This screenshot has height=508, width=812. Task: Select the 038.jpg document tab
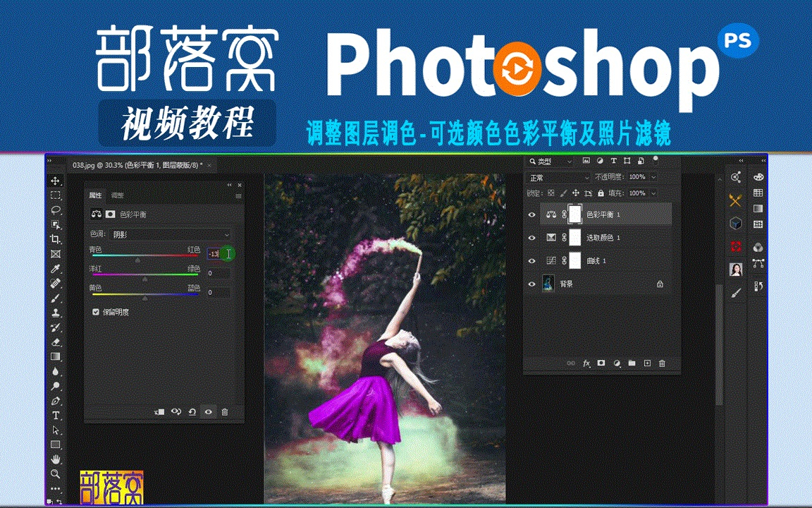(x=137, y=165)
